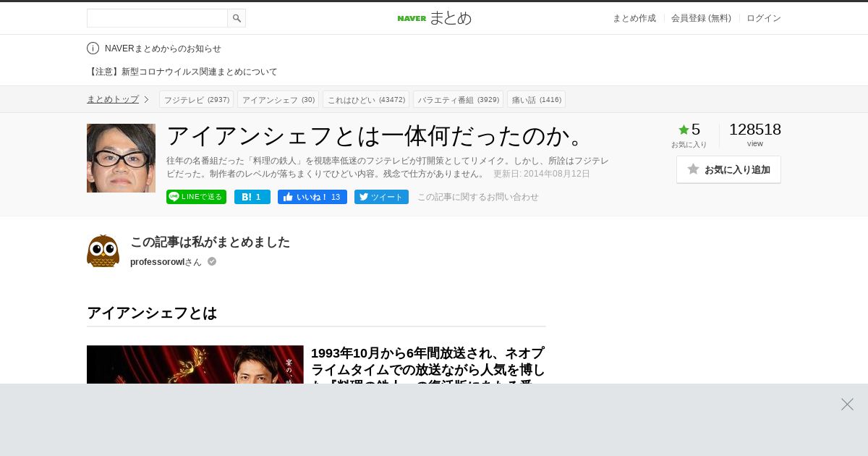Click お気に入り追加 button
The image size is (868, 456).
coord(728,169)
